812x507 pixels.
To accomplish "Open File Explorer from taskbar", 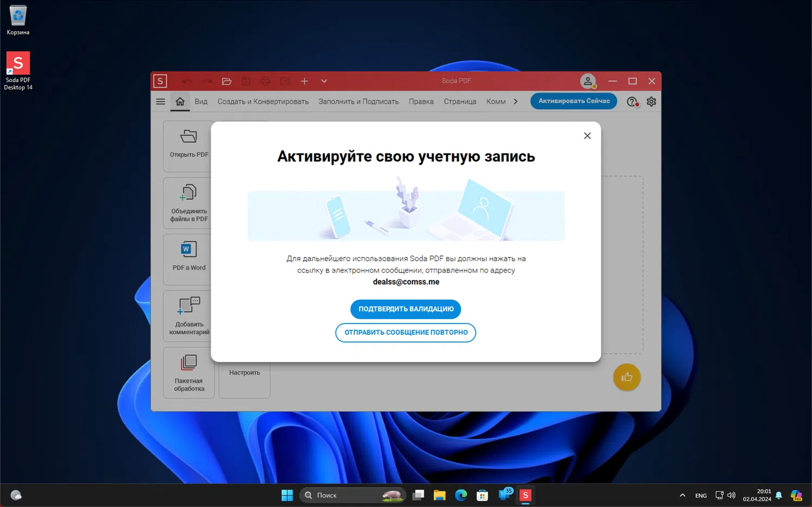I will coord(440,495).
